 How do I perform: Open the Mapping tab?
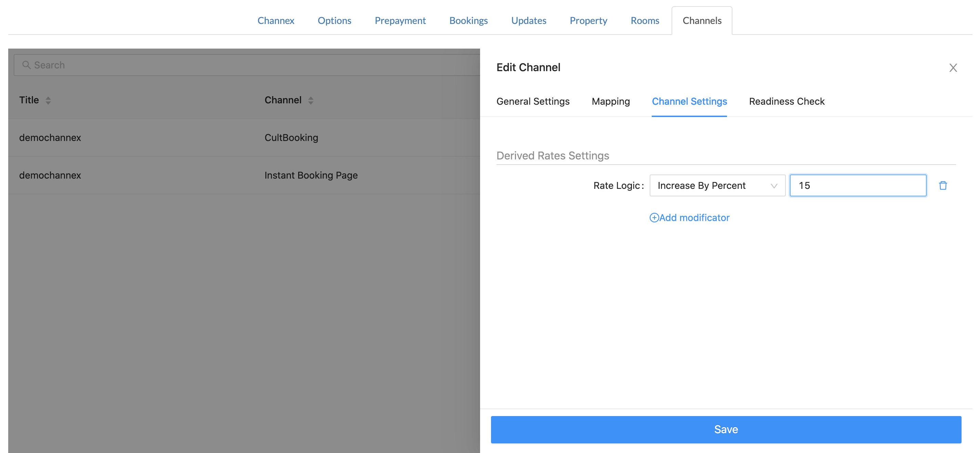click(610, 101)
